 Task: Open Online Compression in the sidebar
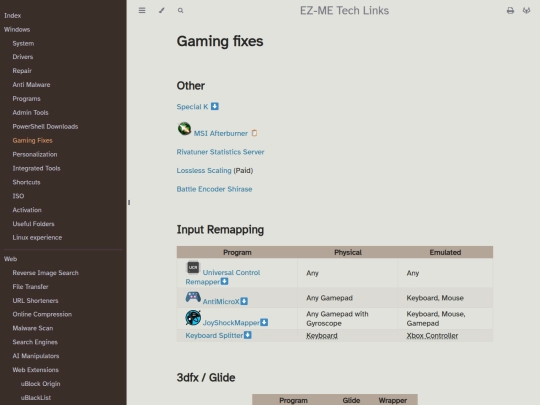[x=42, y=314]
